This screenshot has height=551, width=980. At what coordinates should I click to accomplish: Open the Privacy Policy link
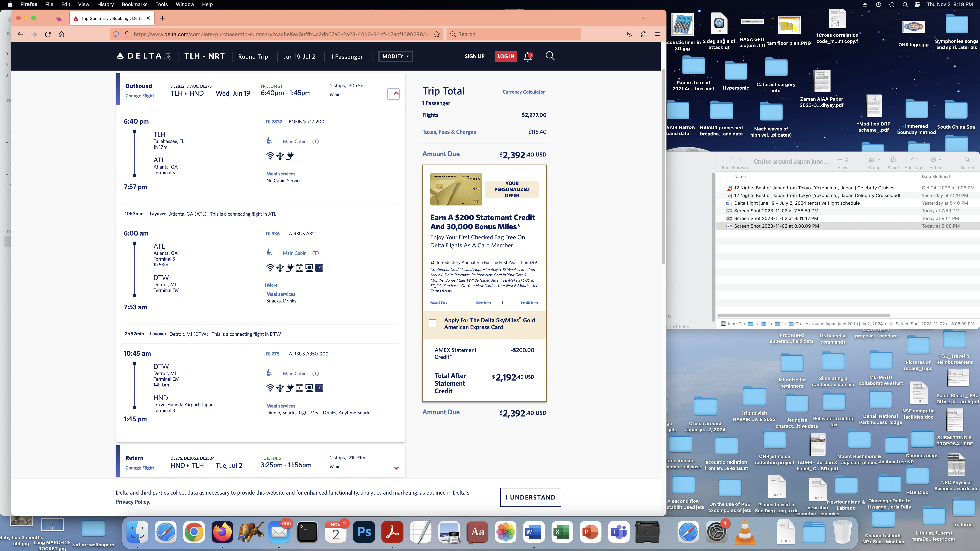coord(133,502)
